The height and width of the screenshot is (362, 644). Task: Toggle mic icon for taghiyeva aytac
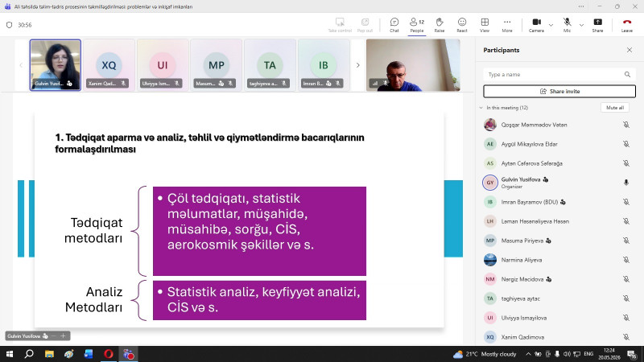626,298
